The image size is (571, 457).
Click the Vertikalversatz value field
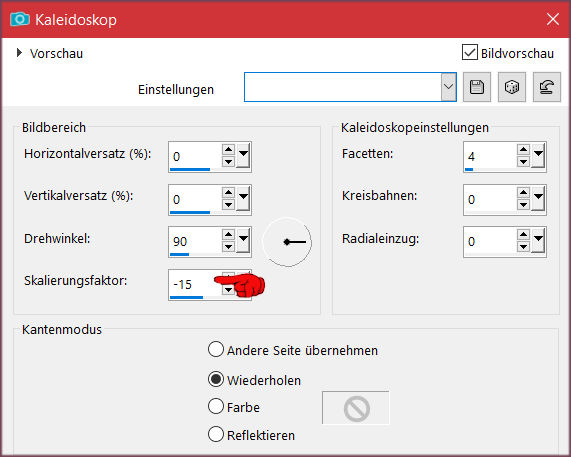pos(196,199)
